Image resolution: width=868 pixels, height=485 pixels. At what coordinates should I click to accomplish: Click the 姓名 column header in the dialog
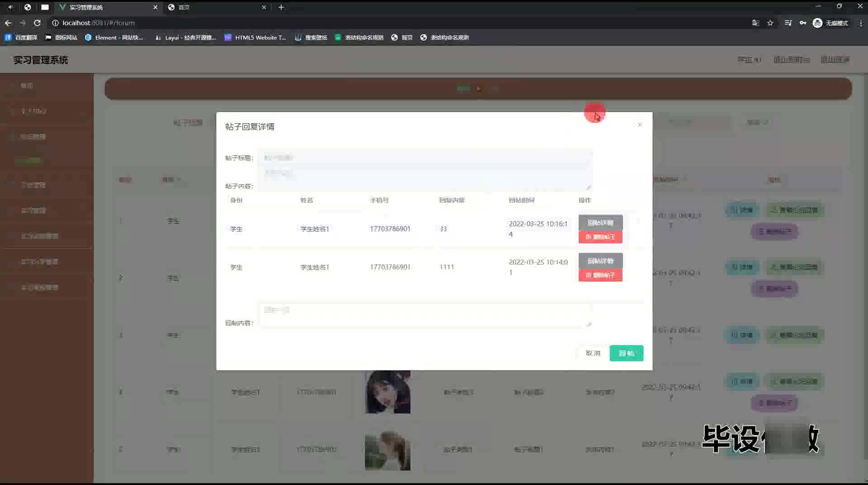tap(307, 200)
